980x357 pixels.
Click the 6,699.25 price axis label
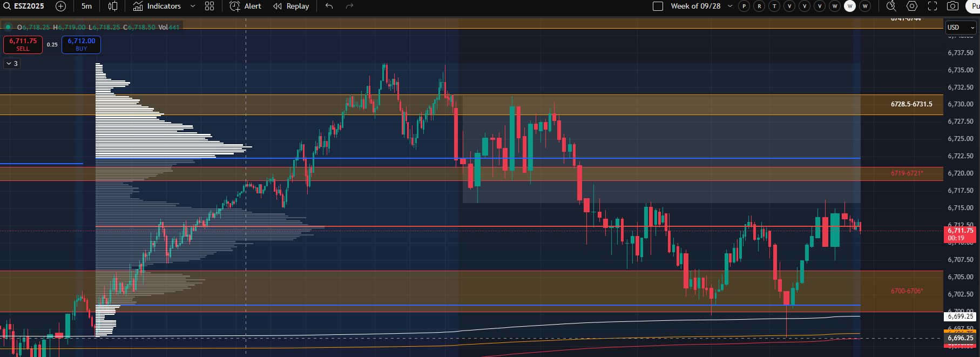[x=961, y=316]
